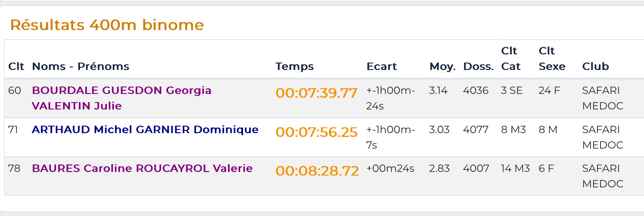Click the Moy. column header
The image size is (644, 216).
(x=442, y=66)
